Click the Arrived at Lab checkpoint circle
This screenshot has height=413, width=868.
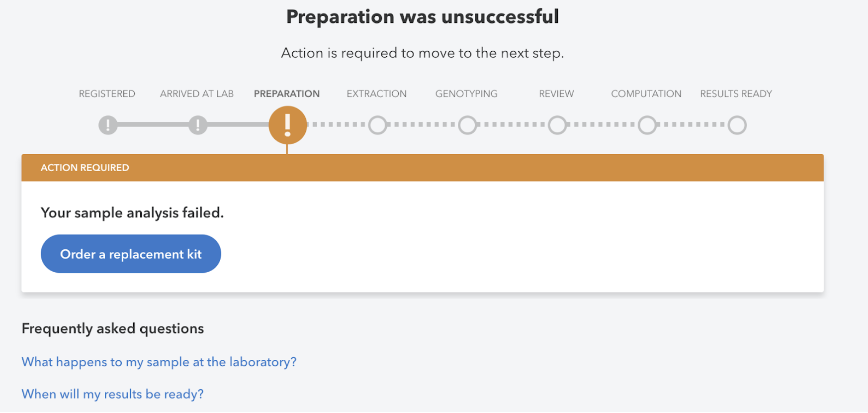point(197,124)
